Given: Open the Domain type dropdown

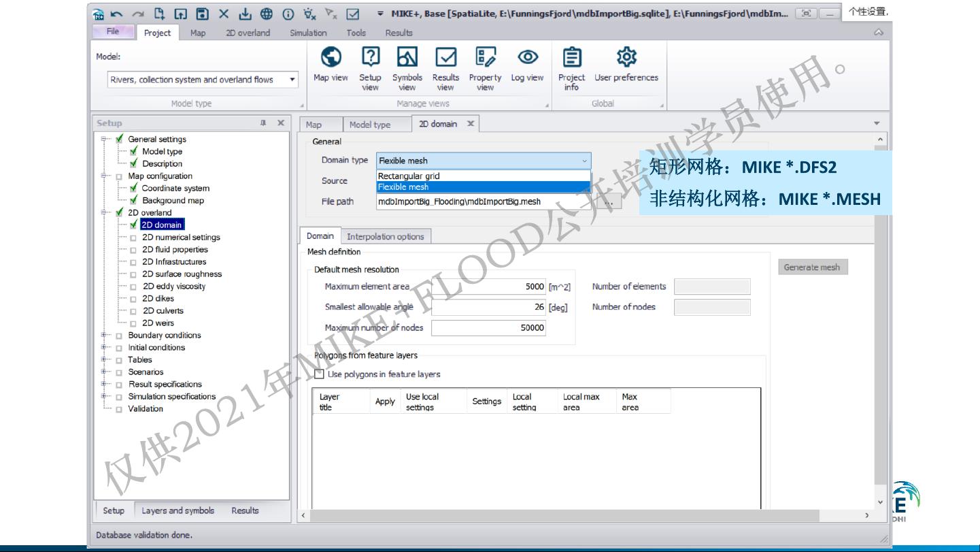Looking at the screenshot, I should pos(484,161).
